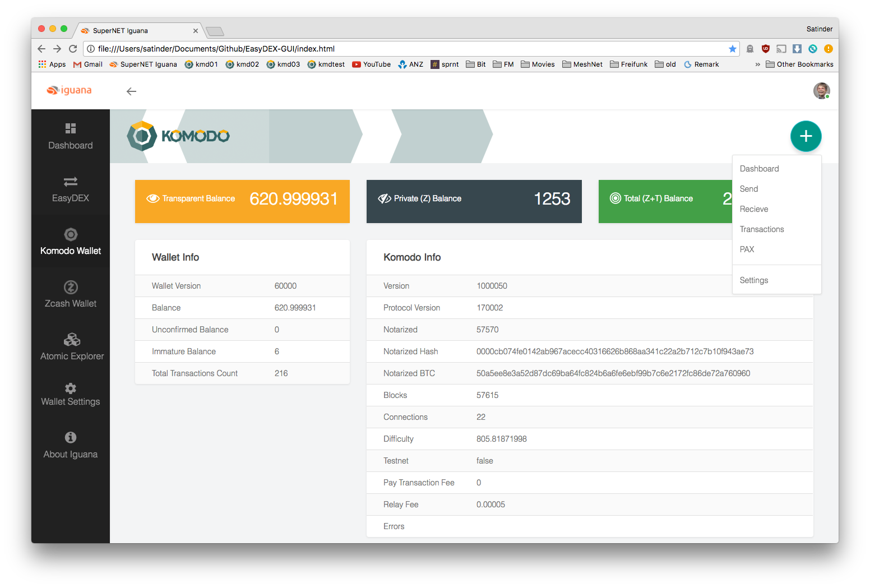870x588 pixels.
Task: Click the target icon on Total Balance
Action: tap(616, 198)
